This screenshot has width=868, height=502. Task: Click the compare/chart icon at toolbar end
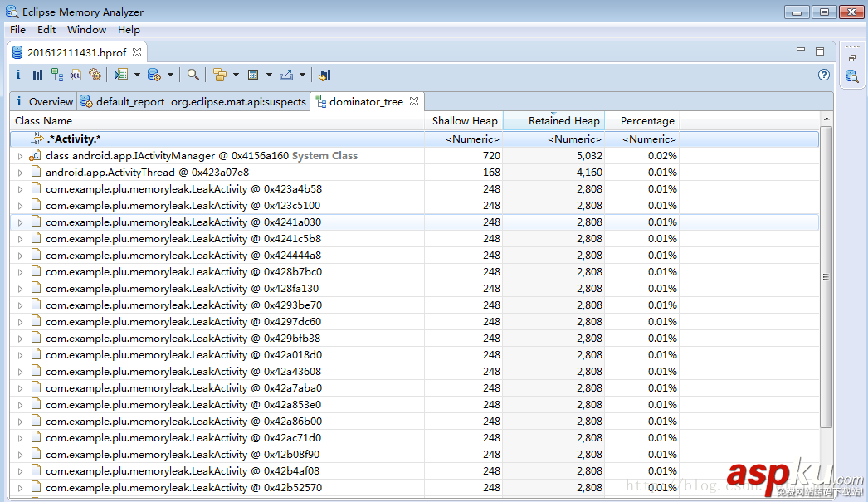click(324, 75)
